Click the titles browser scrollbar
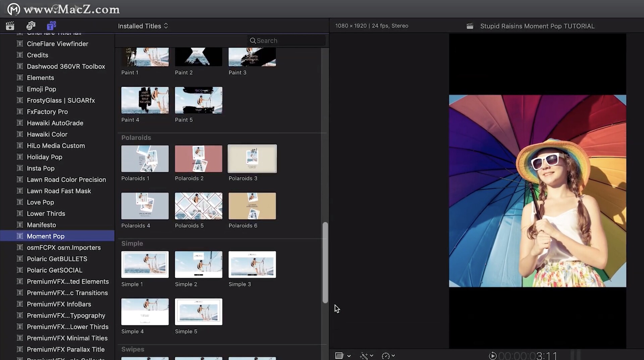This screenshot has height=360, width=644. (325, 262)
